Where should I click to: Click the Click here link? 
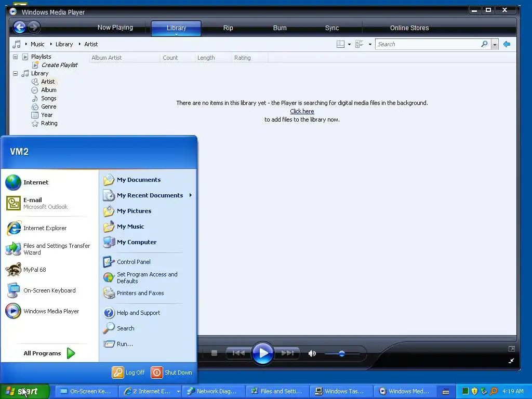(302, 111)
